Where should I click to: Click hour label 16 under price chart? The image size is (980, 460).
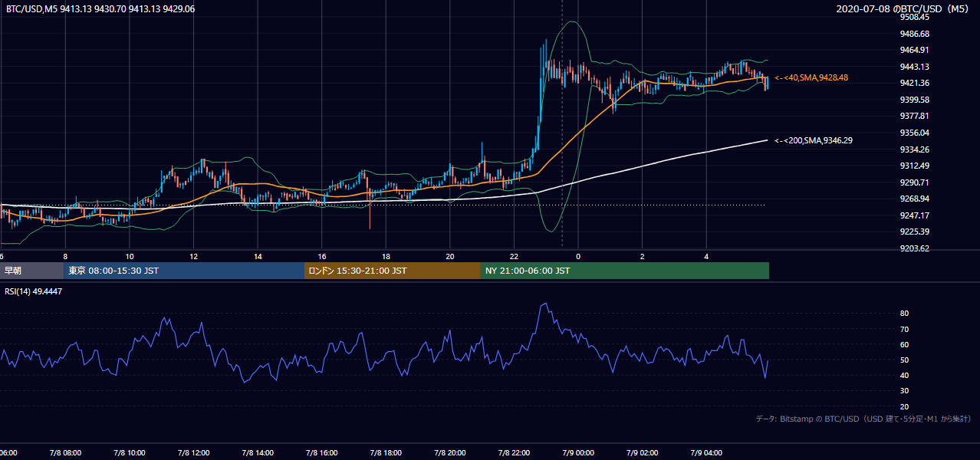[322, 256]
